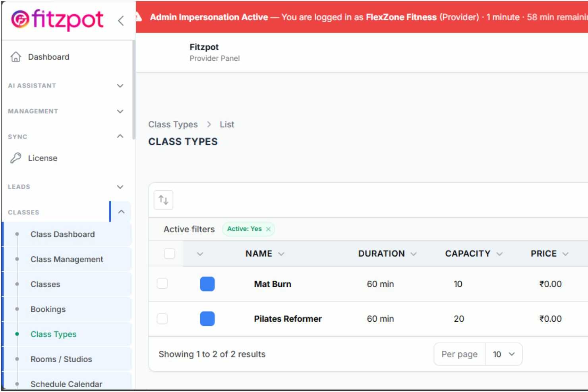Tick the select-all header checkbox
The height and width of the screenshot is (392, 588).
(170, 253)
